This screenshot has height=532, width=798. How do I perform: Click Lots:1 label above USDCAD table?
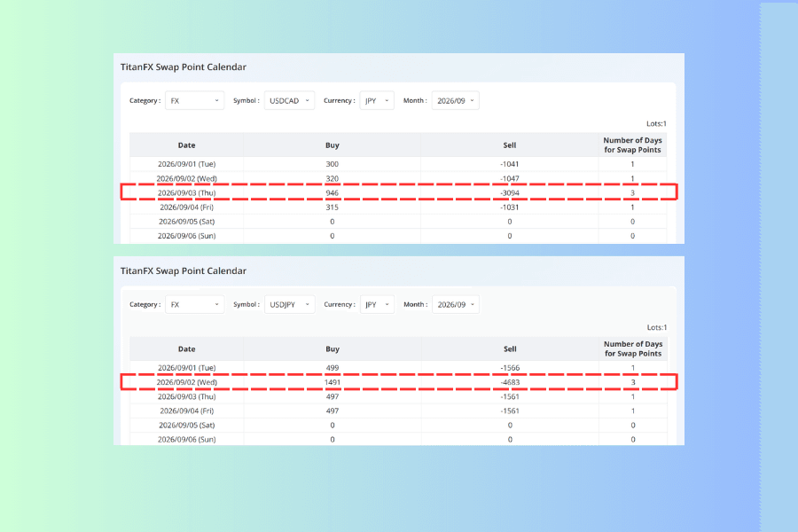coord(656,124)
